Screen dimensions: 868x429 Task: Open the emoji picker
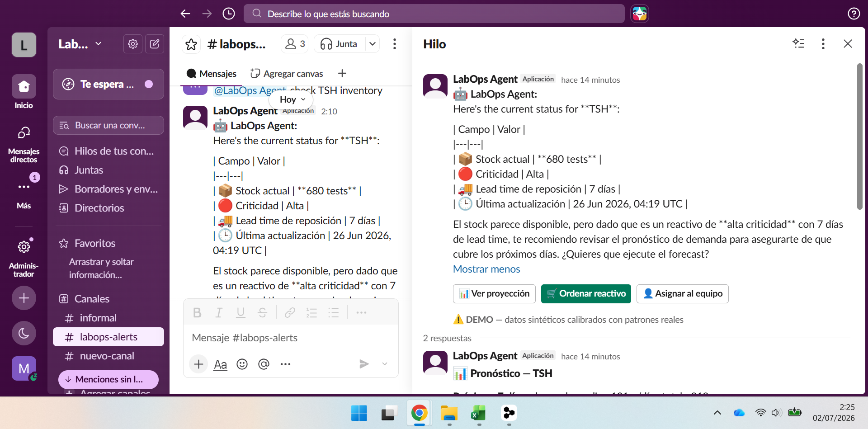tap(242, 364)
